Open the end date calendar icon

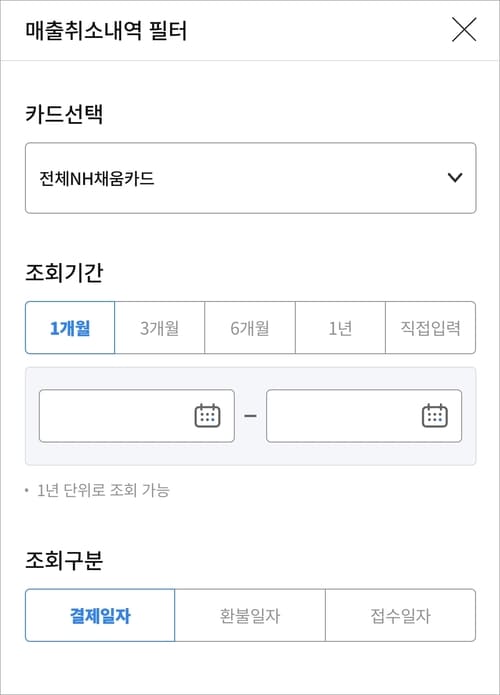pos(434,416)
